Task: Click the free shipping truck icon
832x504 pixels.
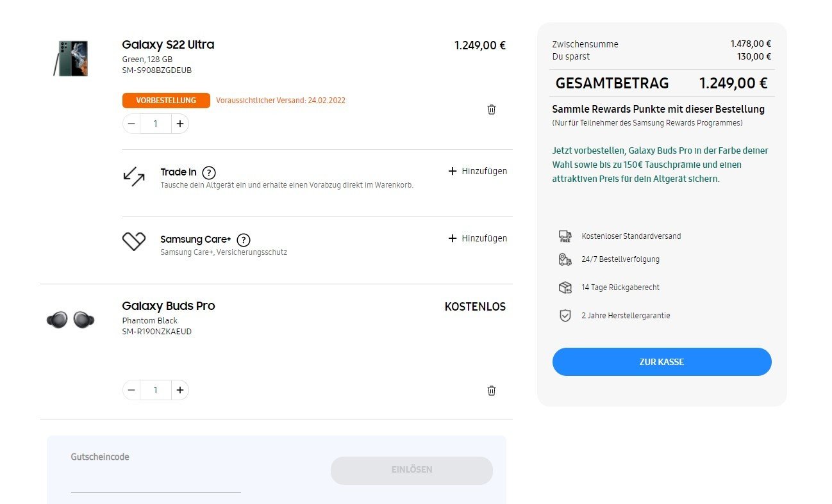Action: point(565,236)
